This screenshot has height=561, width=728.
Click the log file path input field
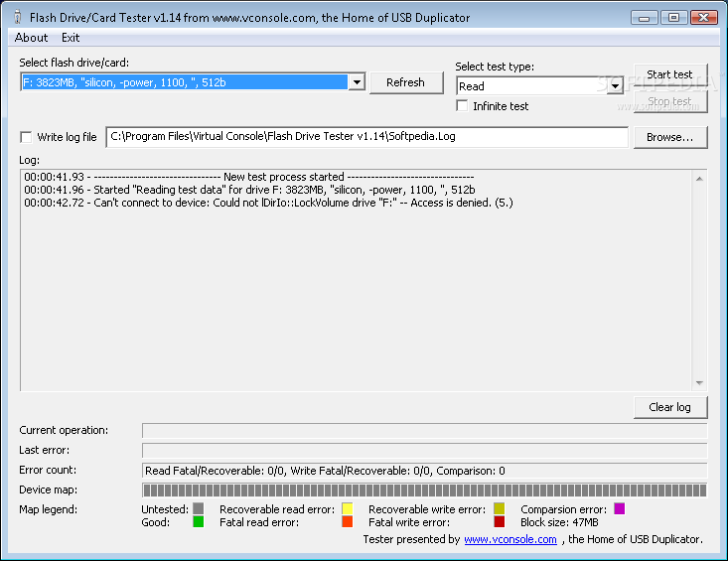pyautogui.click(x=366, y=137)
